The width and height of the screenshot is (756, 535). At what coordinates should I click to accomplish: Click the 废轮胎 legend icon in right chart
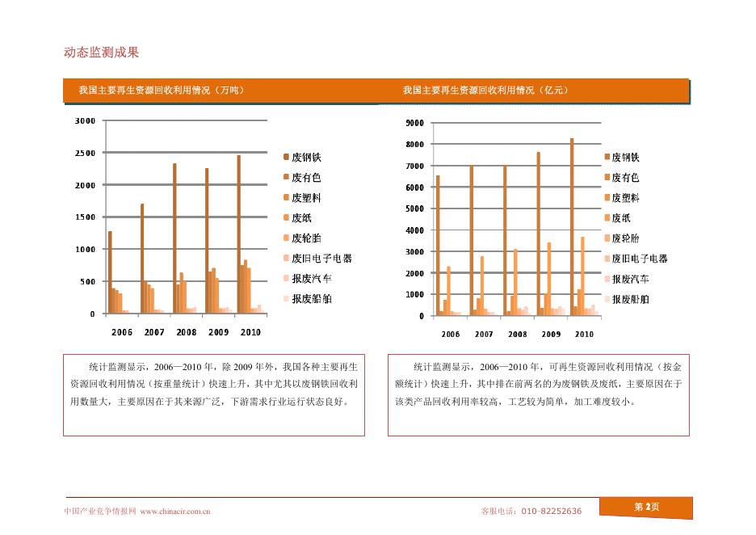607,238
